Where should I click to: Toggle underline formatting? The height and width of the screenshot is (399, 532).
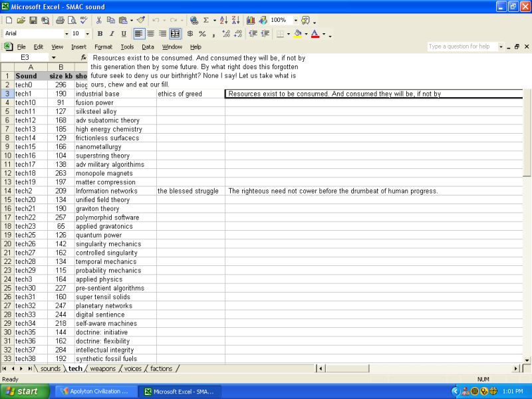(124, 34)
